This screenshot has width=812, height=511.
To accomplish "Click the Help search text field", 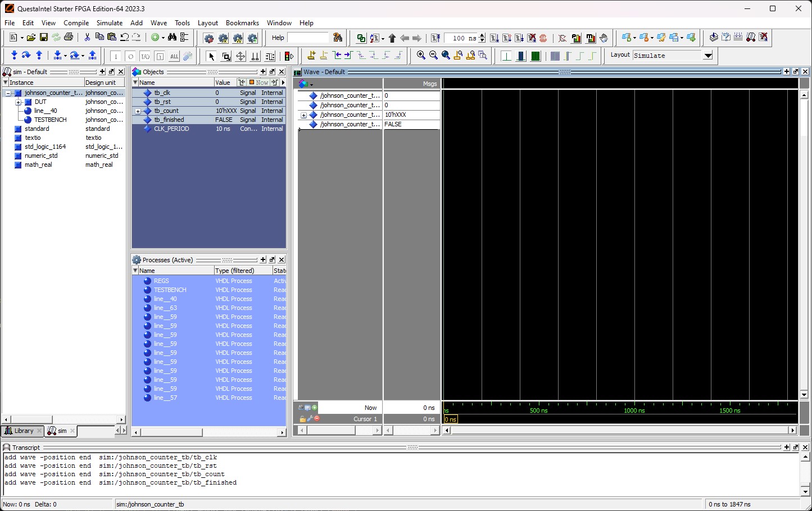I will pos(308,38).
